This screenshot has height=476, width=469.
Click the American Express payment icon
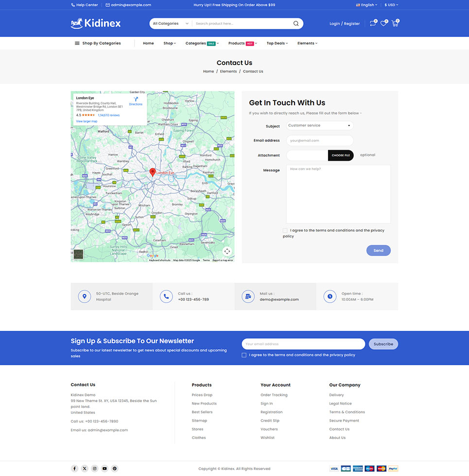pyautogui.click(x=358, y=468)
